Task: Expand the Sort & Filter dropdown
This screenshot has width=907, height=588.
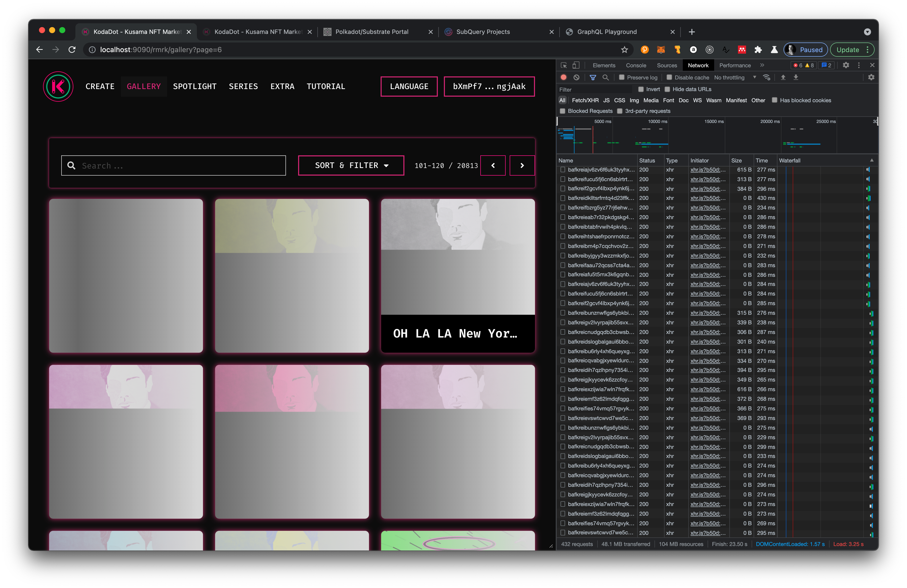Action: coord(351,165)
